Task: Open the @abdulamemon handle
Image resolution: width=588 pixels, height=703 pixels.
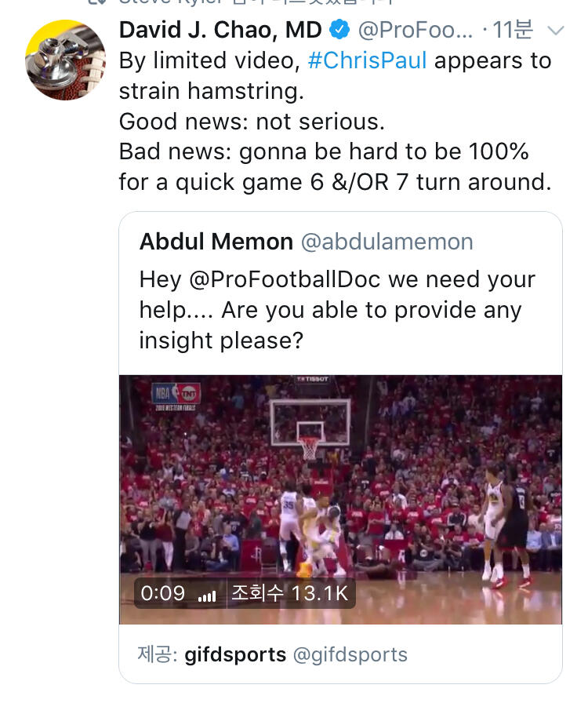Action: click(387, 242)
